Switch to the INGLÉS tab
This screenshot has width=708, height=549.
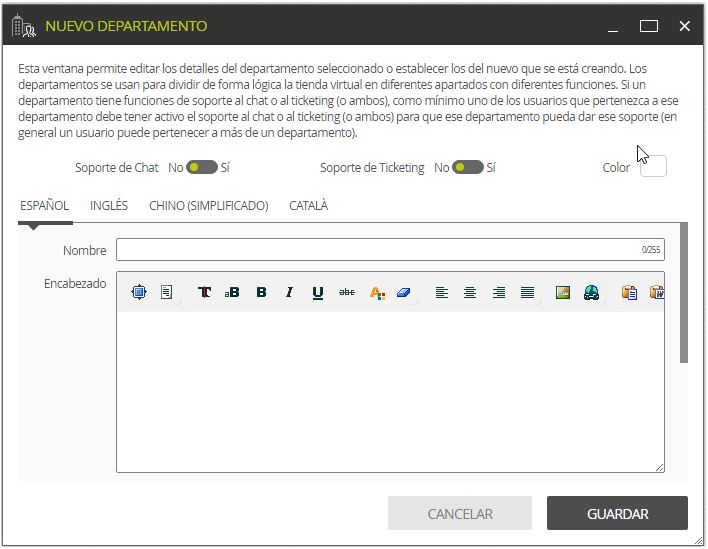tap(109, 206)
